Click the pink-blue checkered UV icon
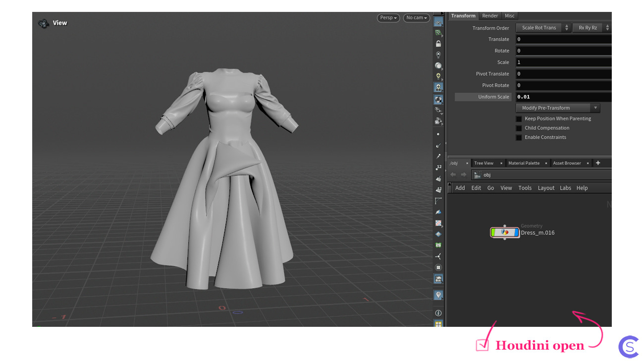644x362 pixels. [x=438, y=223]
